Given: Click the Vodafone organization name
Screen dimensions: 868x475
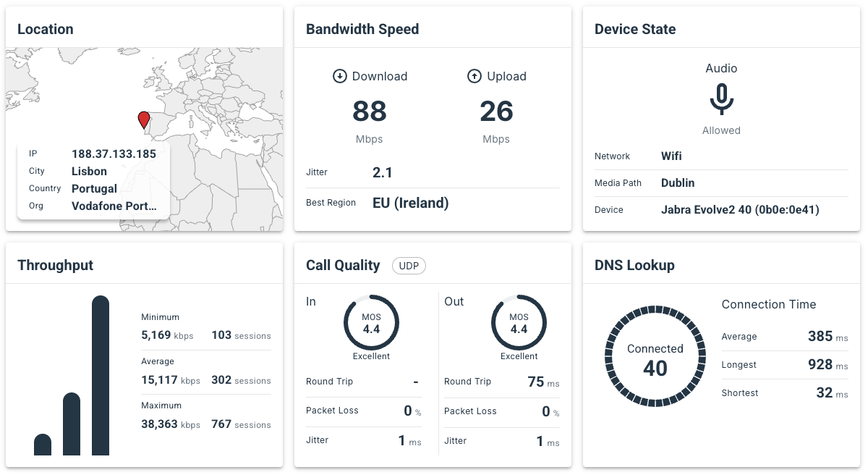Looking at the screenshot, I should [x=114, y=206].
